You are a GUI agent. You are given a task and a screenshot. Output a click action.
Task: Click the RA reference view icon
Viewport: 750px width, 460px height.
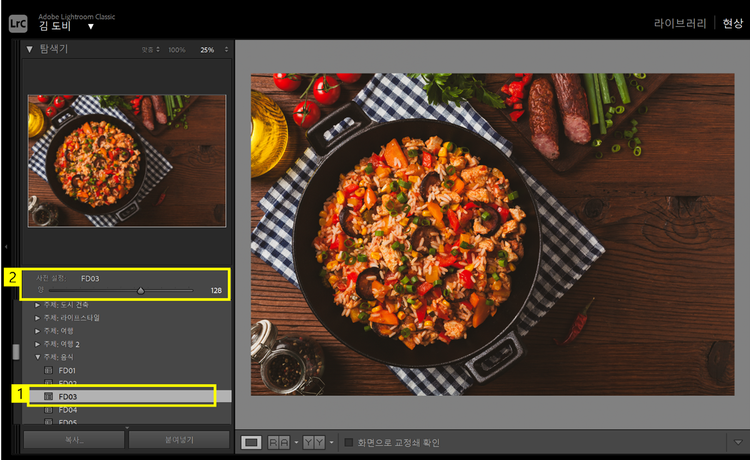click(277, 442)
